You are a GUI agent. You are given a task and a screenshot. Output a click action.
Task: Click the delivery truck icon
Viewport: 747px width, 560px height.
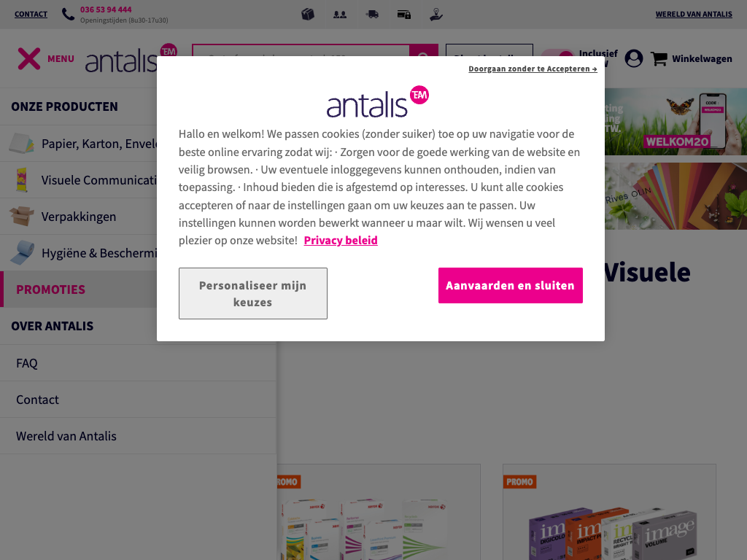(x=372, y=15)
